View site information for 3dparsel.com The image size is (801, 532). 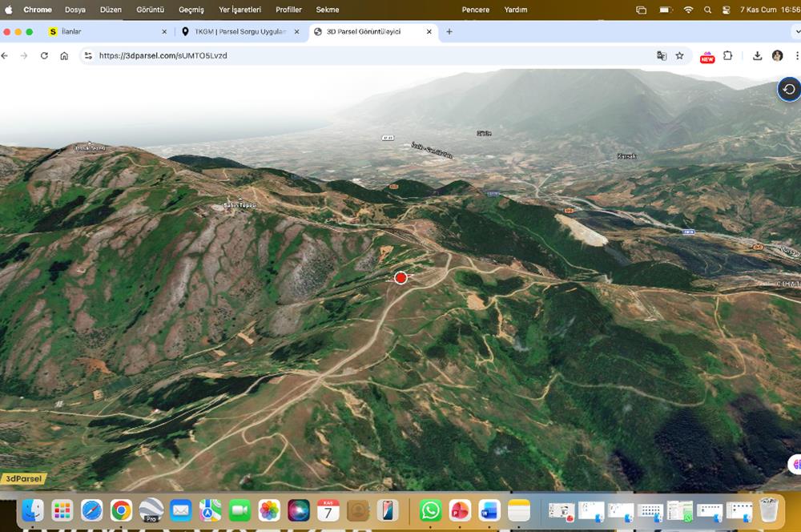(x=88, y=56)
